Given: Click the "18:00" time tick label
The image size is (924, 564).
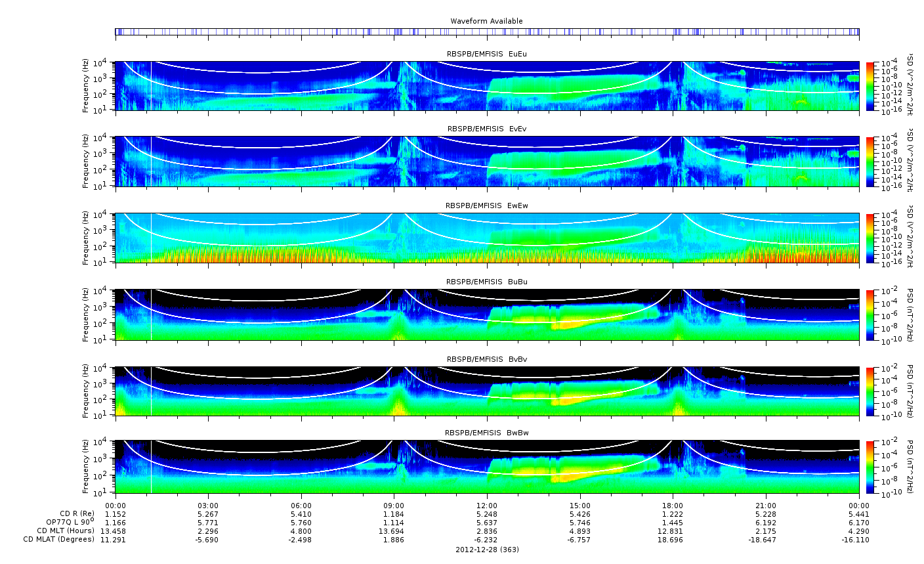Looking at the screenshot, I should [x=673, y=505].
